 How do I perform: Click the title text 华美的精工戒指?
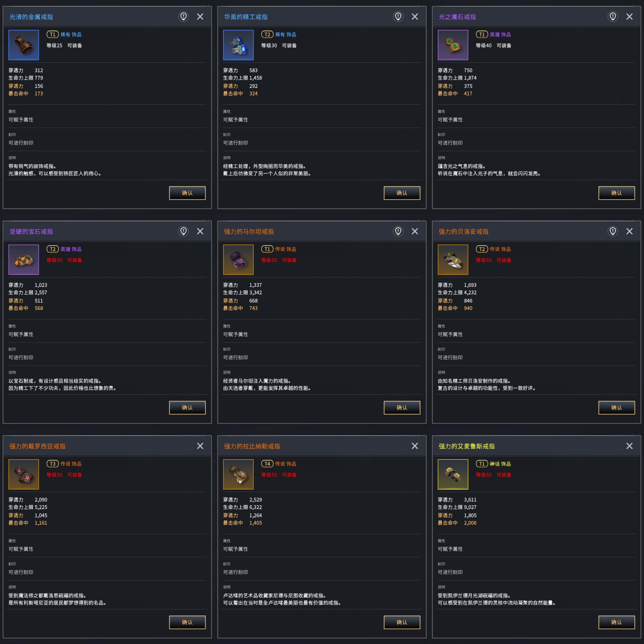246,17
